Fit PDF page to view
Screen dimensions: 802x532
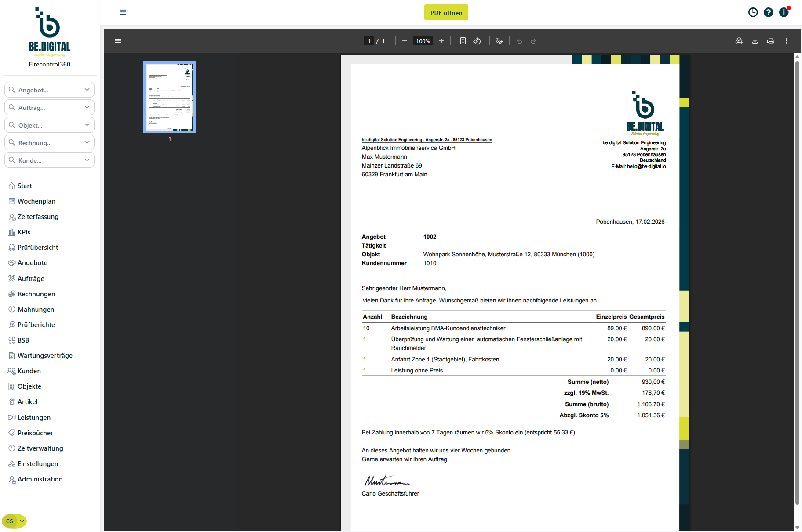click(x=463, y=41)
